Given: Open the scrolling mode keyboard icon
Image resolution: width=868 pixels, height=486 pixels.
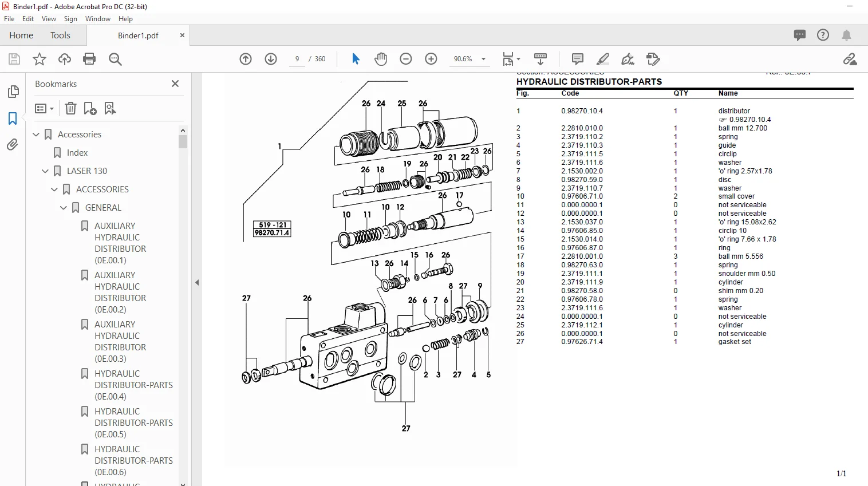Looking at the screenshot, I should tap(540, 59).
